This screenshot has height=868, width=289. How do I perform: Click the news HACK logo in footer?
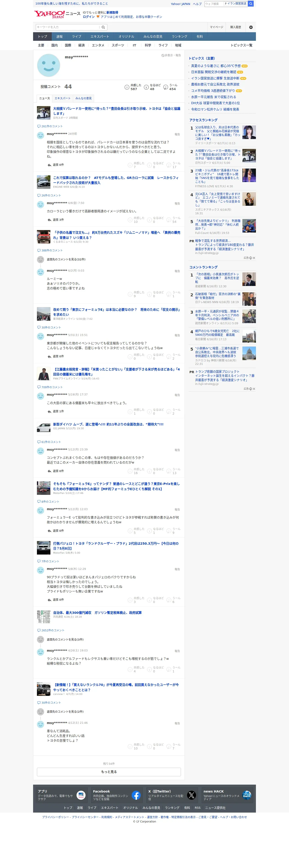[247, 796]
